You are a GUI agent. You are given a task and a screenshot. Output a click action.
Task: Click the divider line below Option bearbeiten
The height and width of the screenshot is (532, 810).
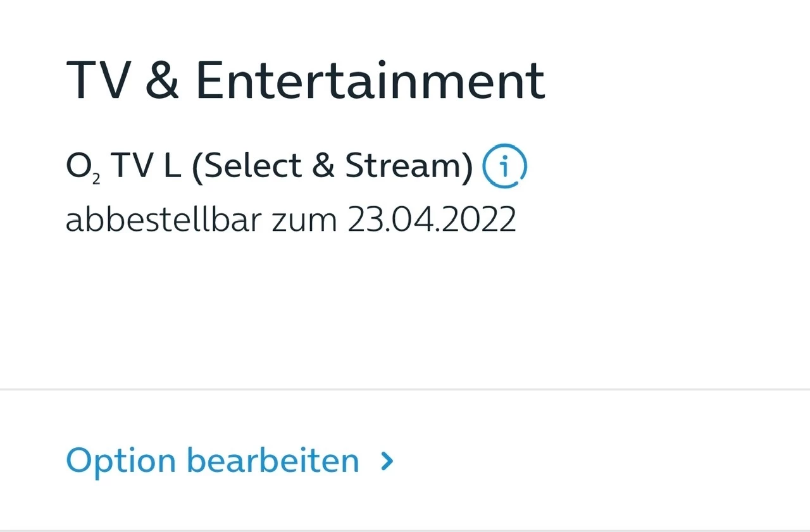[x=405, y=530]
